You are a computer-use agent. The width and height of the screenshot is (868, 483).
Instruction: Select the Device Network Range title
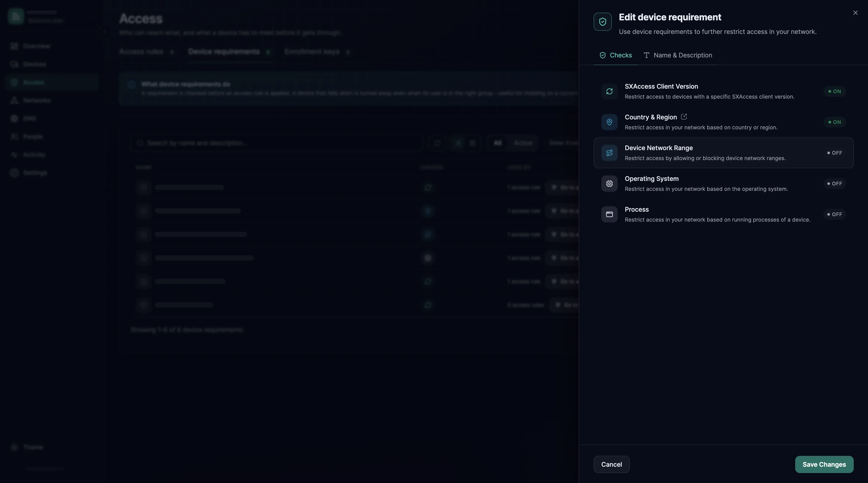[x=659, y=148]
